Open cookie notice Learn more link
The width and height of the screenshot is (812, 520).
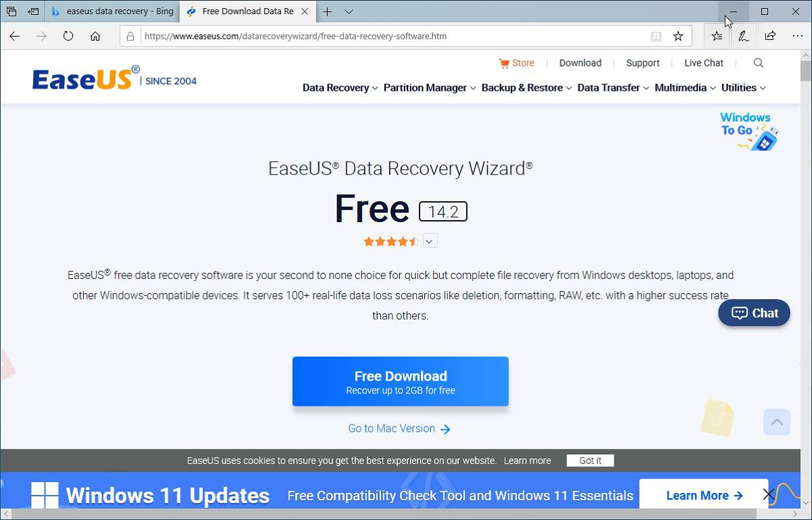(527, 460)
